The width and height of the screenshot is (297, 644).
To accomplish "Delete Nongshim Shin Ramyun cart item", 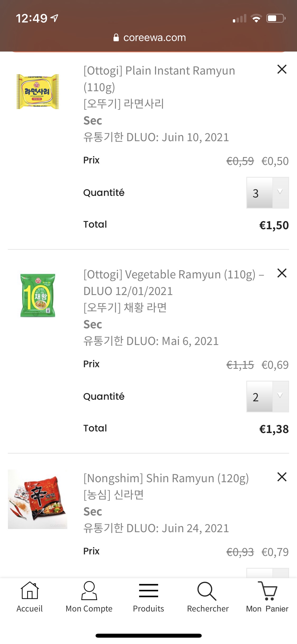I will pos(282,477).
